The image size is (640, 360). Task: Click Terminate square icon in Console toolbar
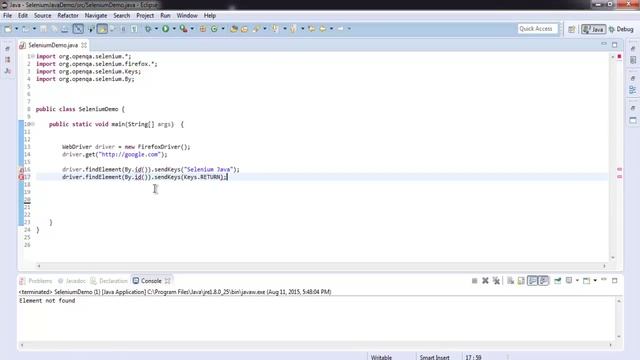(x=474, y=281)
